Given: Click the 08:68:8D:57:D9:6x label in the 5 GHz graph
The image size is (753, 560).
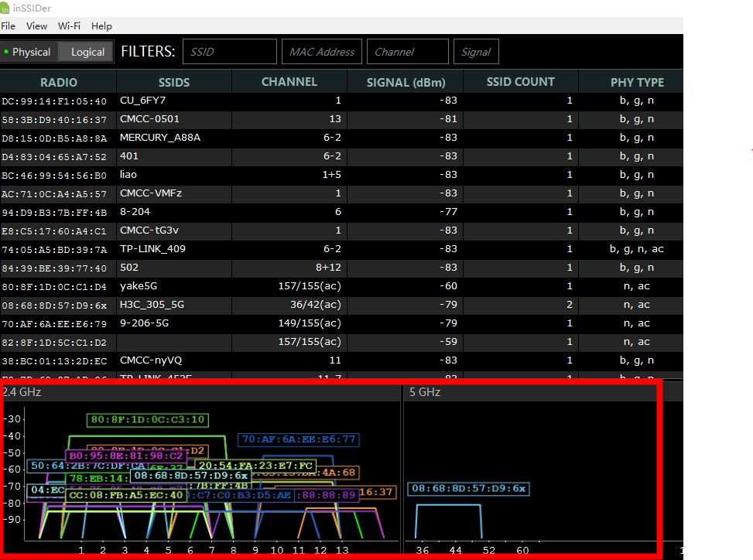Looking at the screenshot, I should [468, 489].
